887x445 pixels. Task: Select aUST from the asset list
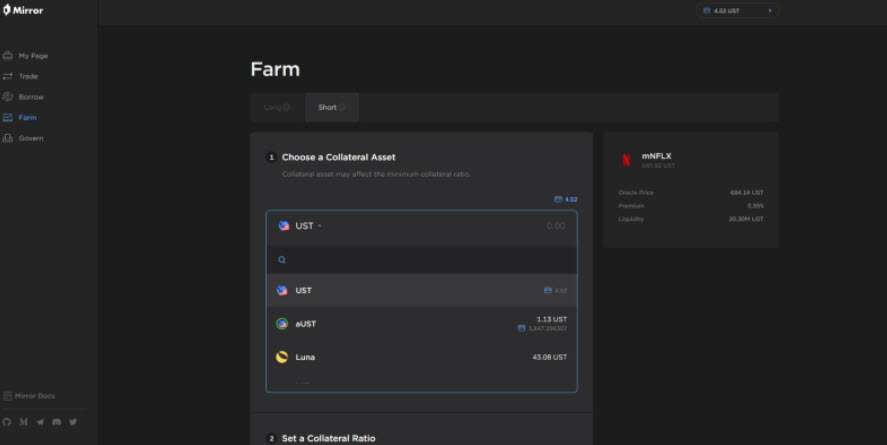pyautogui.click(x=421, y=324)
